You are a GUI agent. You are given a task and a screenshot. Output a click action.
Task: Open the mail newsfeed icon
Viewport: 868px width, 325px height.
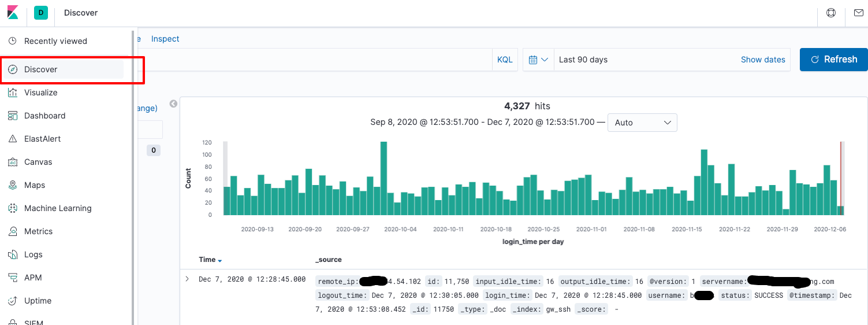tap(858, 13)
